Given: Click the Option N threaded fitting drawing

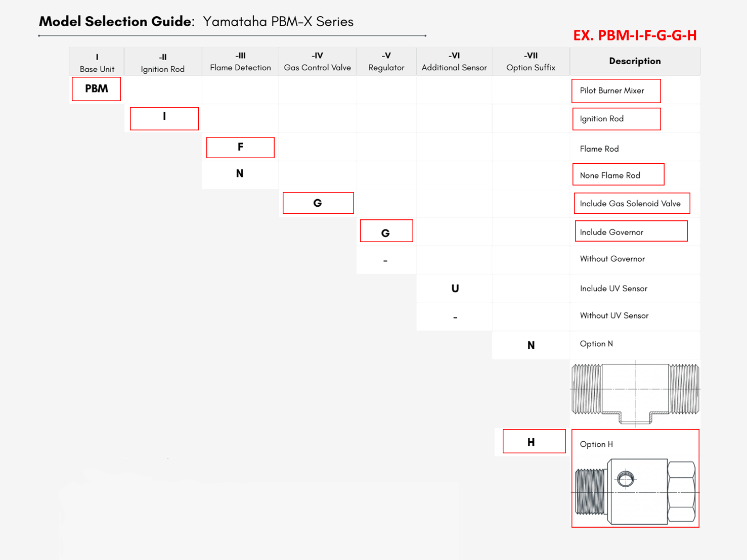Looking at the screenshot, I should point(635,393).
